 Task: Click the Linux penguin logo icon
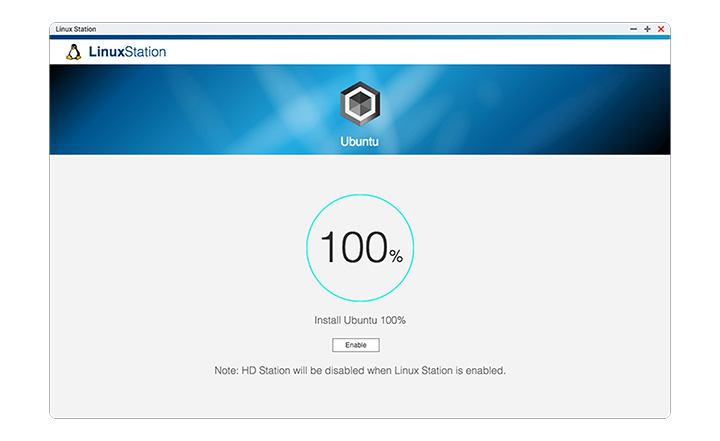pyautogui.click(x=73, y=52)
